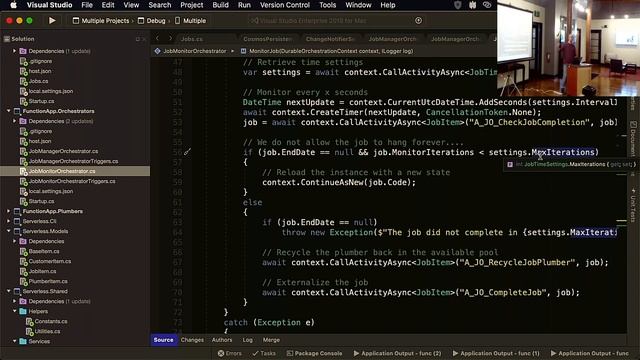Image resolution: width=640 pixels, height=360 pixels.
Task: Click the Solution pad header icon
Action: pos(7,39)
